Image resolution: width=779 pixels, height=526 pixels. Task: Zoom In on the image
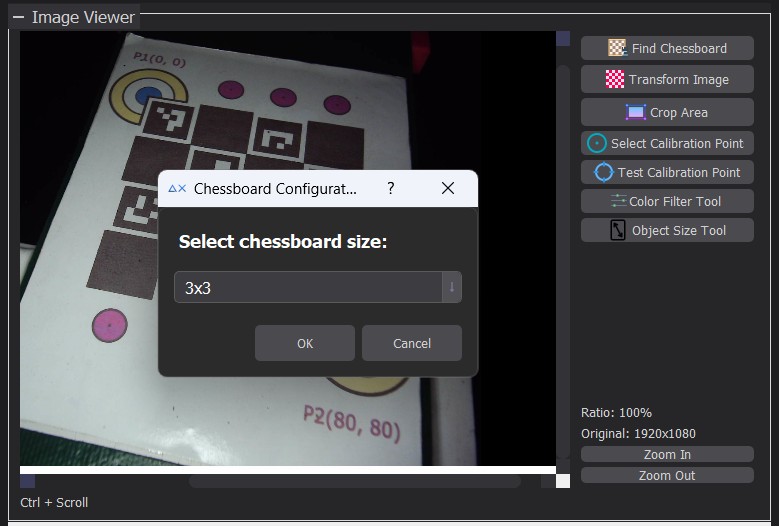(667, 454)
